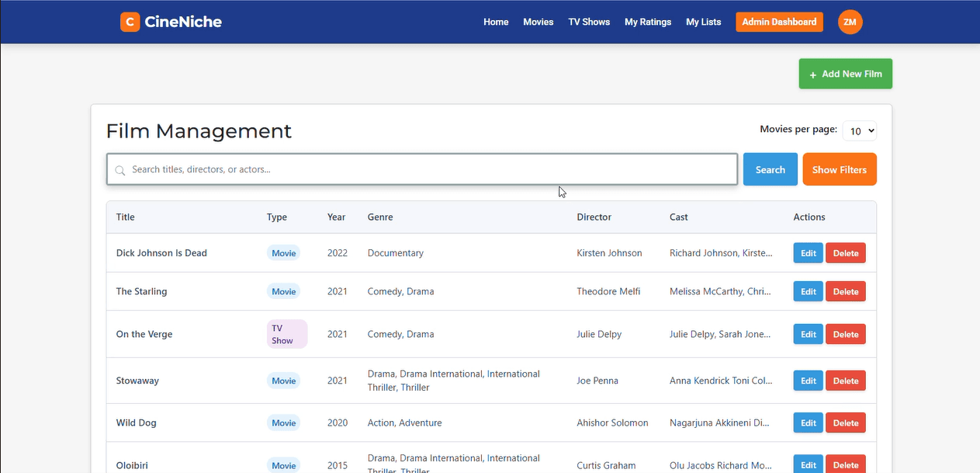Image resolution: width=980 pixels, height=473 pixels.
Task: Delete Dick Johnson Is Dead
Action: click(x=846, y=253)
